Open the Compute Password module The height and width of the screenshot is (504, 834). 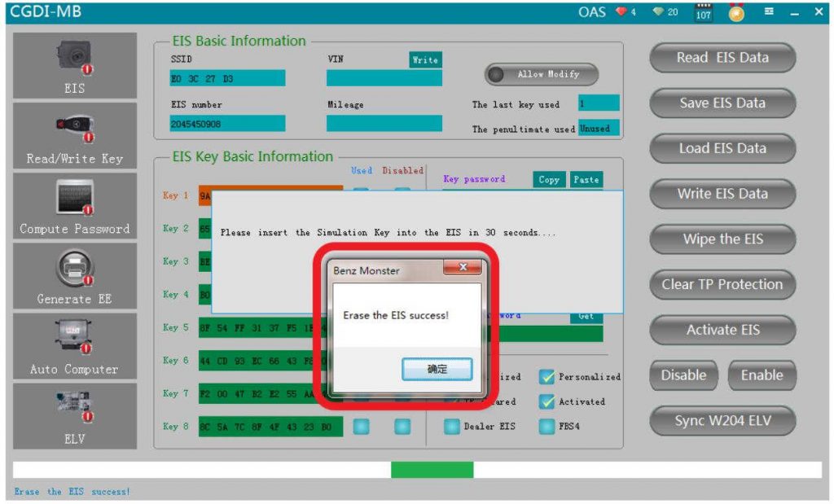74,206
